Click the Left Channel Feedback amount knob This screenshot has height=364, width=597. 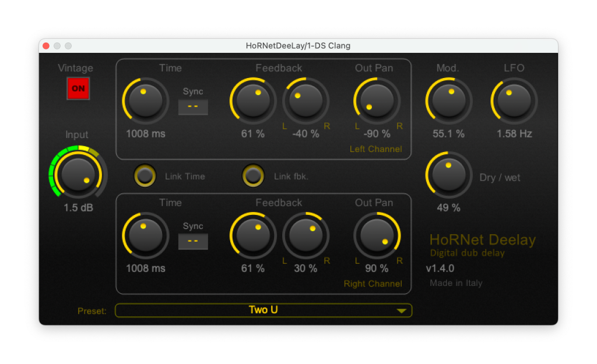coord(253,100)
